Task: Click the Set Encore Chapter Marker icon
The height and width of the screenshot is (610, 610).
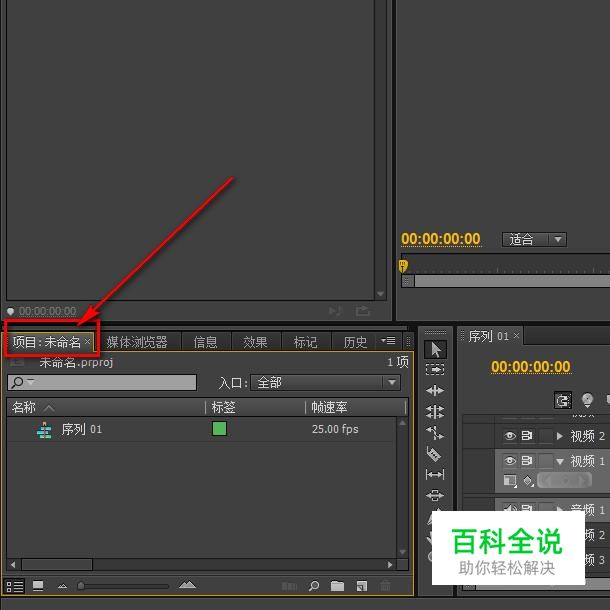Action: pos(587,400)
